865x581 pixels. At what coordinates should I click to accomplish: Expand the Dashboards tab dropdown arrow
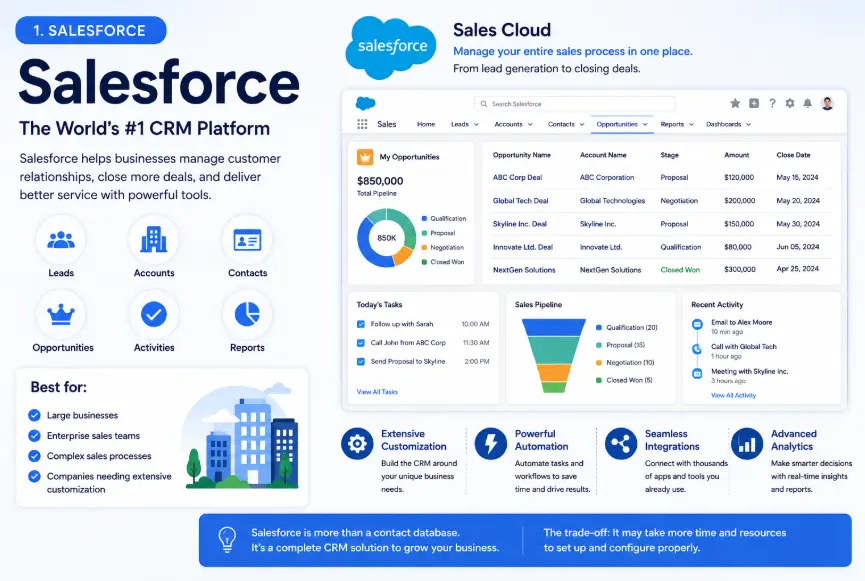pyautogui.click(x=749, y=125)
